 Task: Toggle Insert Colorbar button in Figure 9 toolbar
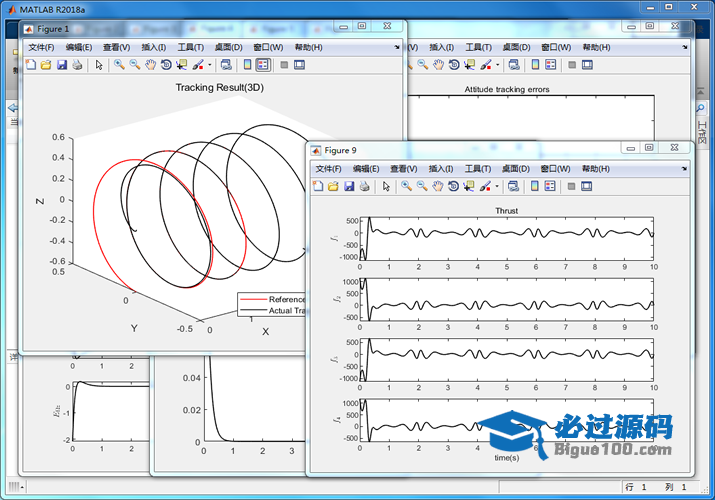click(x=534, y=186)
